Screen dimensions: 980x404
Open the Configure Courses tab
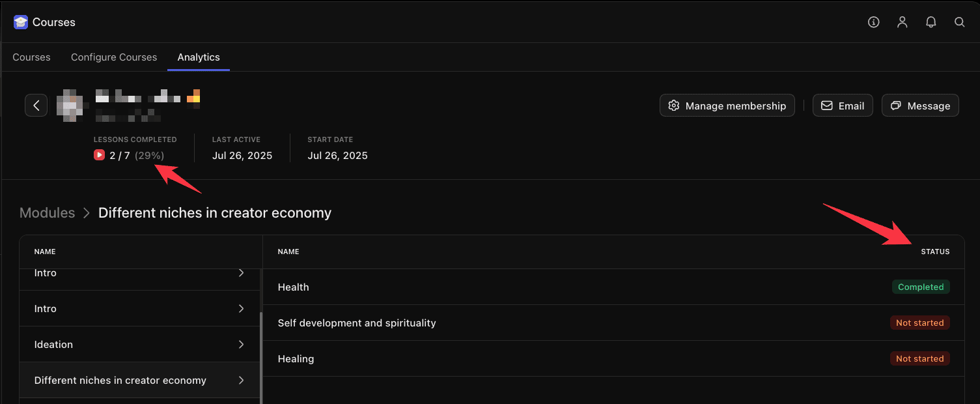(113, 57)
